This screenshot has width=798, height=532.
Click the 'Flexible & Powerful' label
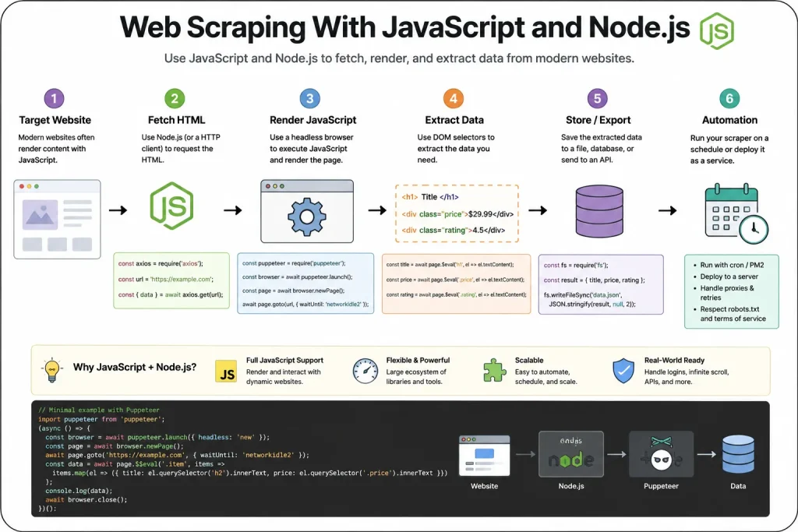[x=418, y=360]
